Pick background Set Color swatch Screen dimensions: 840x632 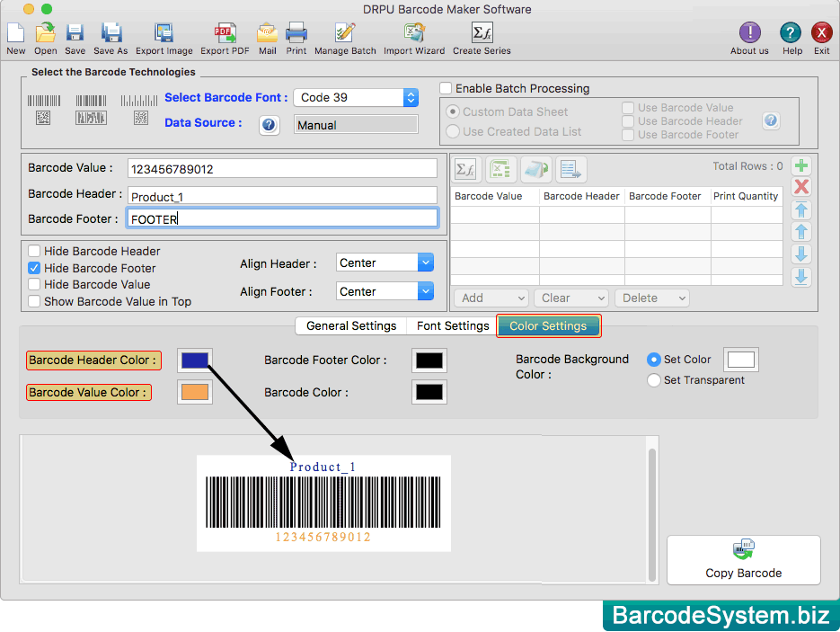tap(741, 360)
